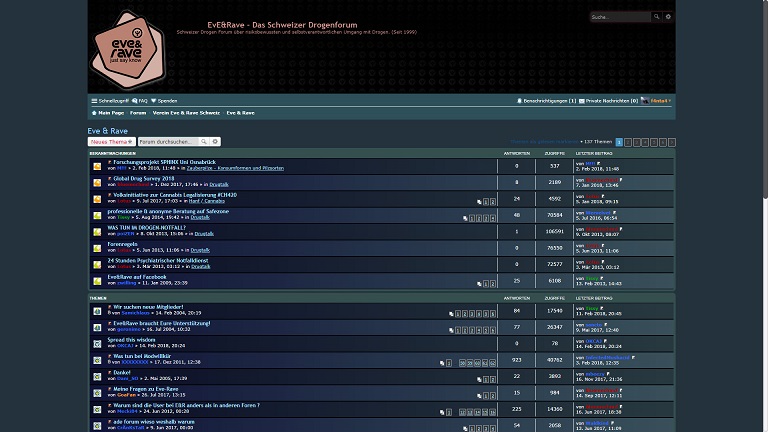Click status icon of Eve&Rave auf Facebook
This screenshot has height=432, width=768.
(x=97, y=281)
